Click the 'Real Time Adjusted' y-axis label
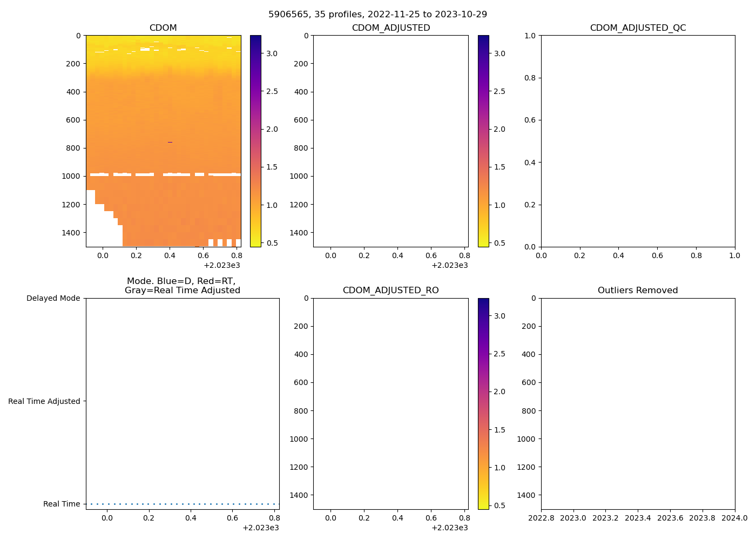The width and height of the screenshot is (756, 540). (44, 401)
